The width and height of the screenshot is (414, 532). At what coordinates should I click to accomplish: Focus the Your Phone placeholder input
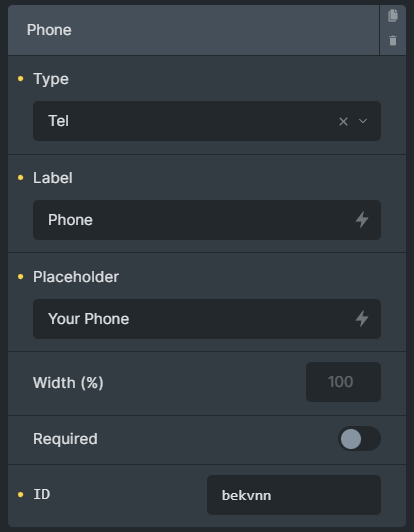(x=207, y=319)
